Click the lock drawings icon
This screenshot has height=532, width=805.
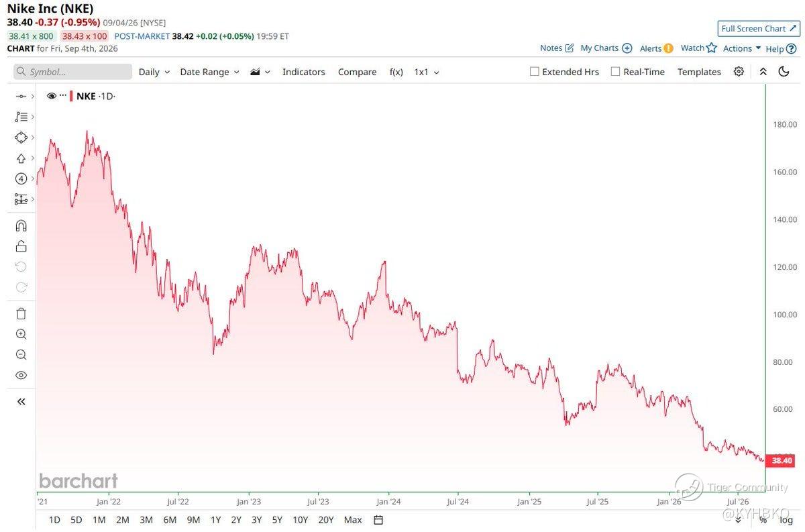point(21,246)
